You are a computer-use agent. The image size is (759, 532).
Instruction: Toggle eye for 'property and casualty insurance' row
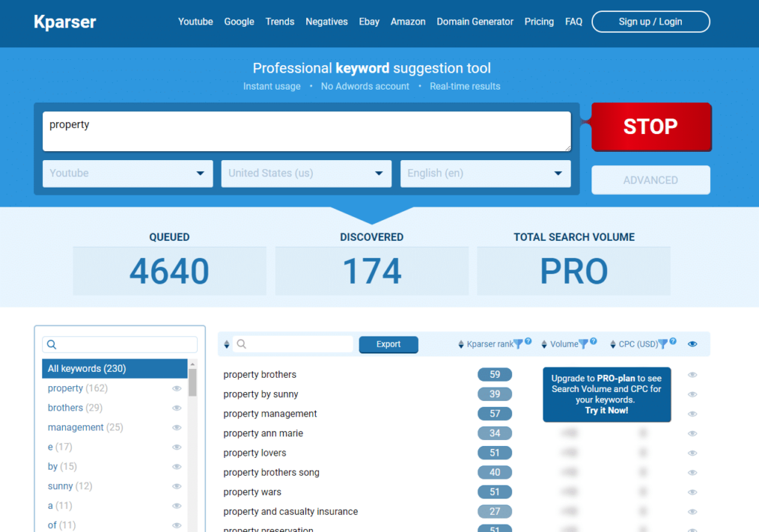coord(693,512)
